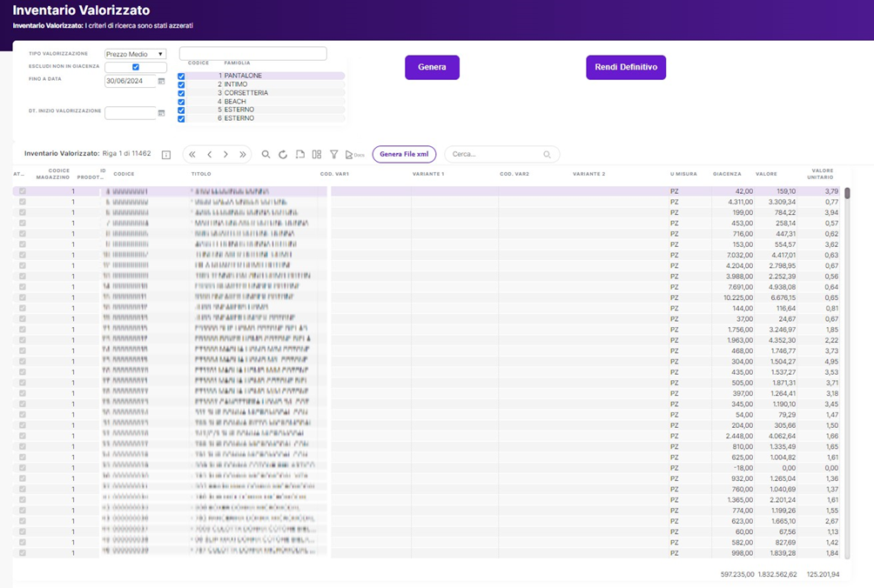874x588 pixels.
Task: Refresh the inventory grid
Action: pos(283,155)
